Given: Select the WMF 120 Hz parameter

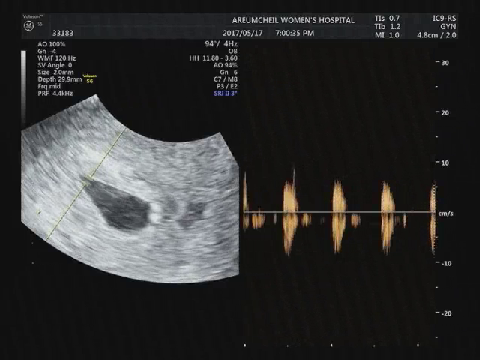Looking at the screenshot, I should pyautogui.click(x=57, y=58).
